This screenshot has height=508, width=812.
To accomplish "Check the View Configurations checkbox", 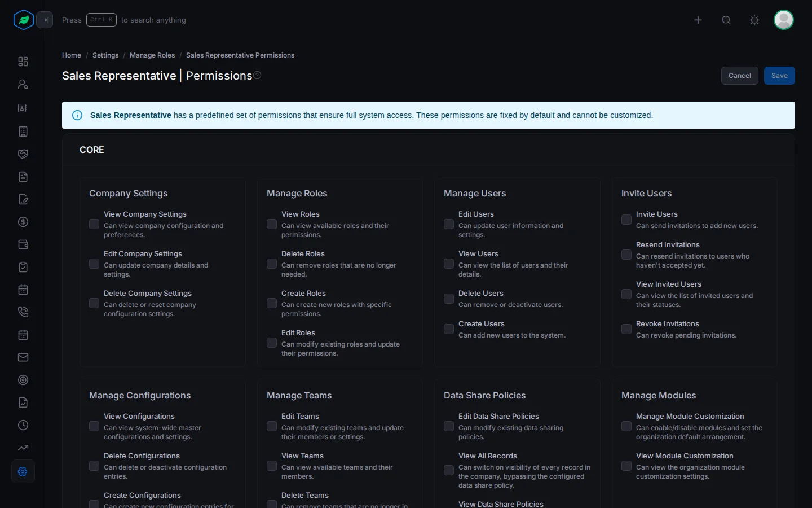I will coord(94,426).
